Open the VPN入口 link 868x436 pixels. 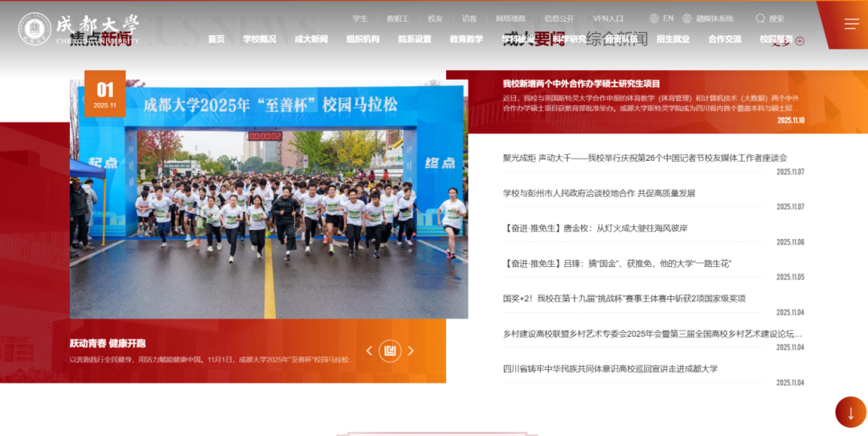[x=608, y=19]
